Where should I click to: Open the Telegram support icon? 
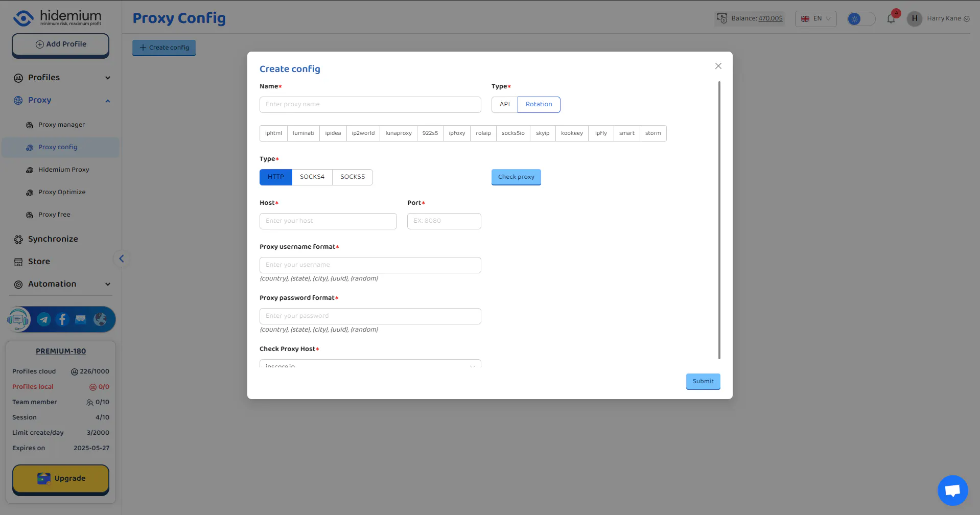coord(44,319)
